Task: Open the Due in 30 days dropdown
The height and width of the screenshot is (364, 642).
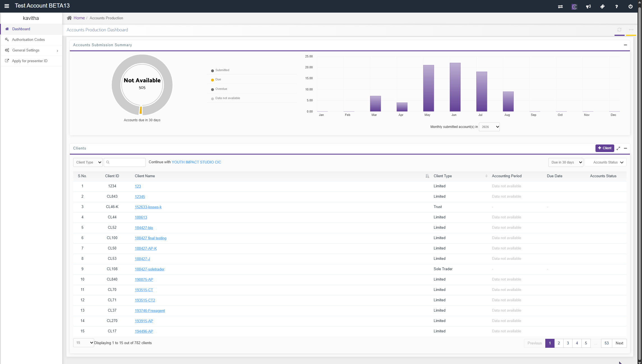Action: tap(566, 162)
